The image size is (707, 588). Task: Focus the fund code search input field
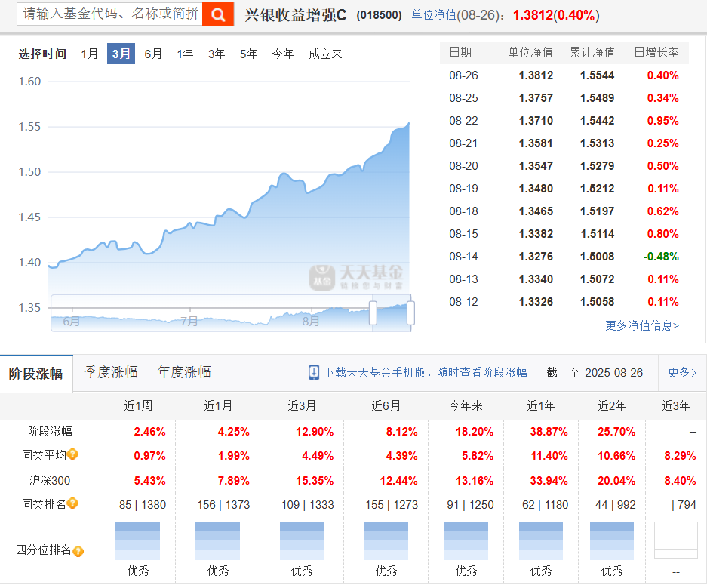(x=109, y=14)
